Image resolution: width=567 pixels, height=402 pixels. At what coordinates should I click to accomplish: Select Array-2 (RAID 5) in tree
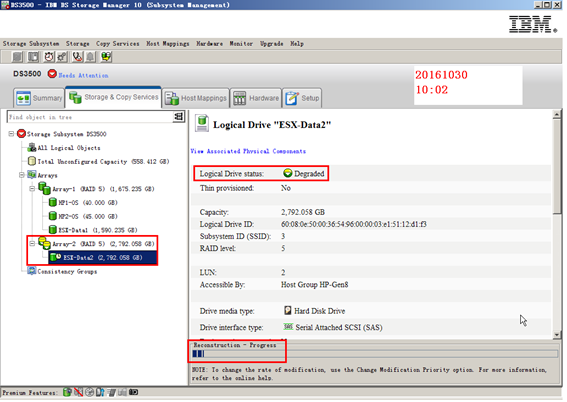tap(103, 244)
